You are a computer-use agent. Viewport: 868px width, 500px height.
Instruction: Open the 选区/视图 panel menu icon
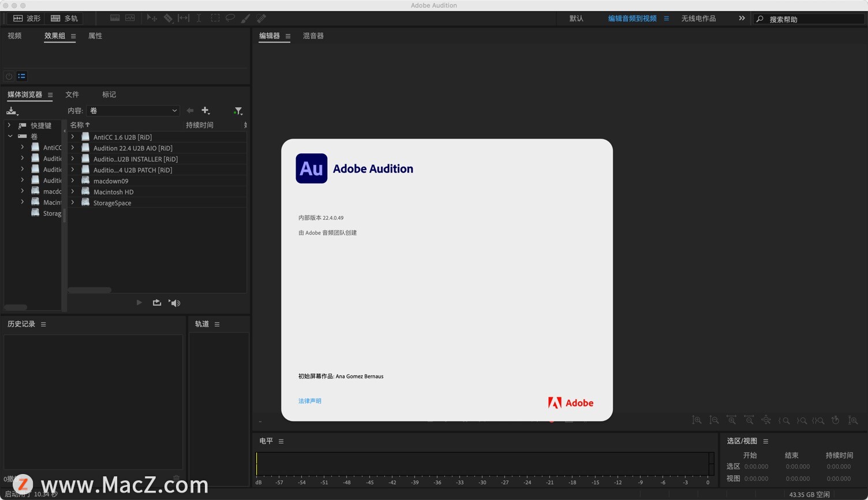tap(766, 441)
